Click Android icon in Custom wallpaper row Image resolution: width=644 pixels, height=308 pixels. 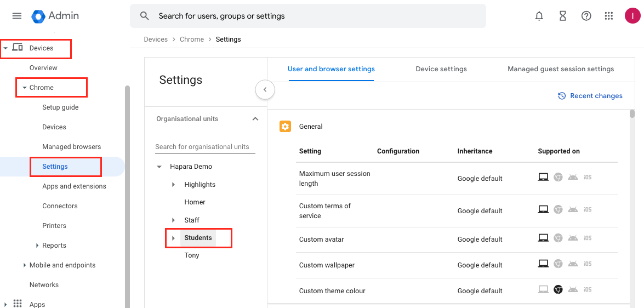tap(573, 264)
